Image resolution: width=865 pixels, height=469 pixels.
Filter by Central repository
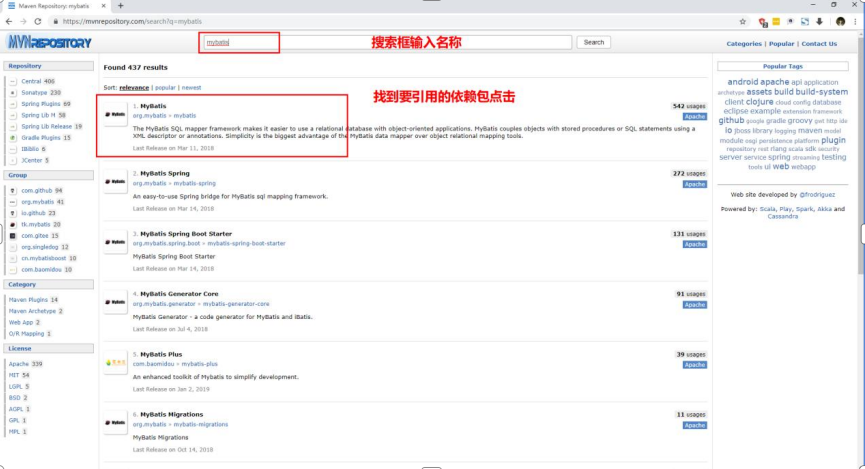pyautogui.click(x=31, y=81)
